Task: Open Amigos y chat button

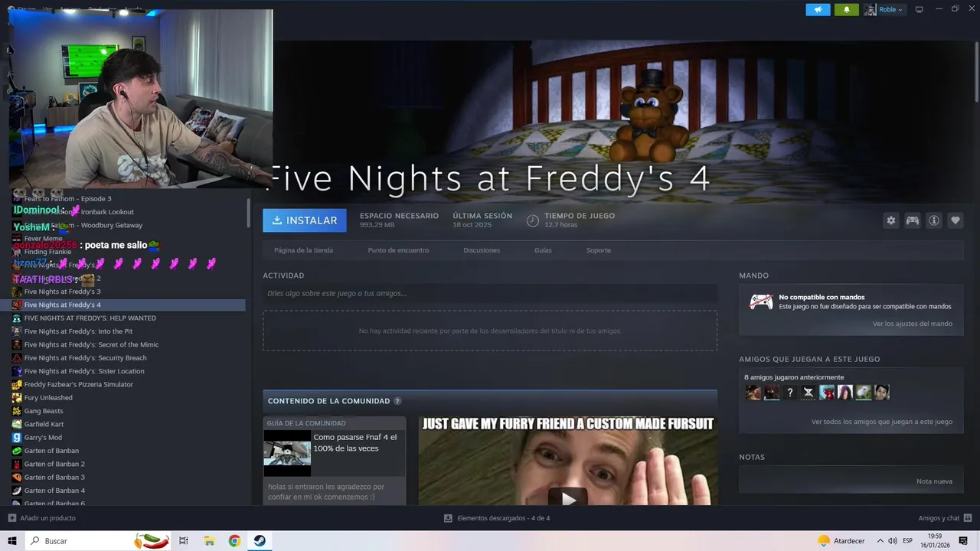Action: (x=945, y=518)
